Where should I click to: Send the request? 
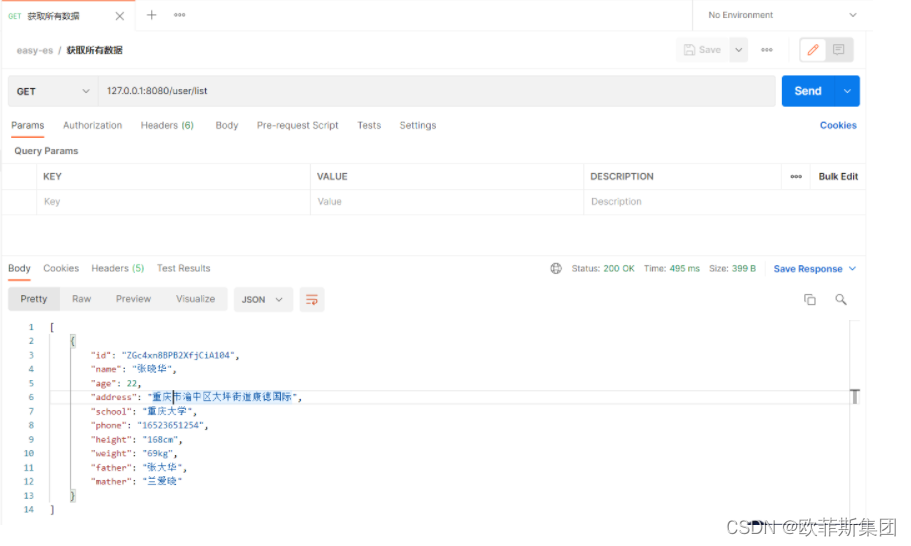(808, 91)
